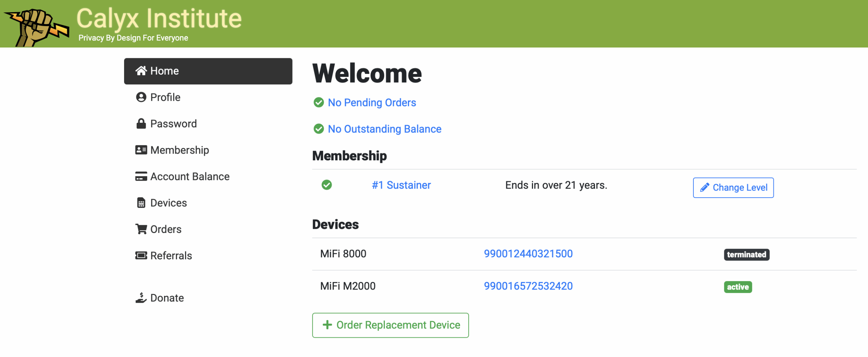The image size is (868, 357).
Task: Open the #1 Sustainer membership link
Action: pyautogui.click(x=401, y=185)
